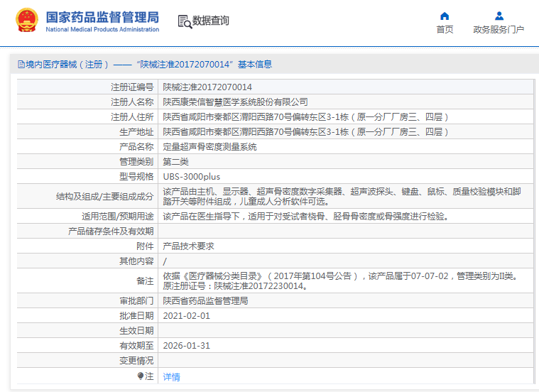Click the 生效日期 label
Screen dimensions: 539x392
[136, 331]
